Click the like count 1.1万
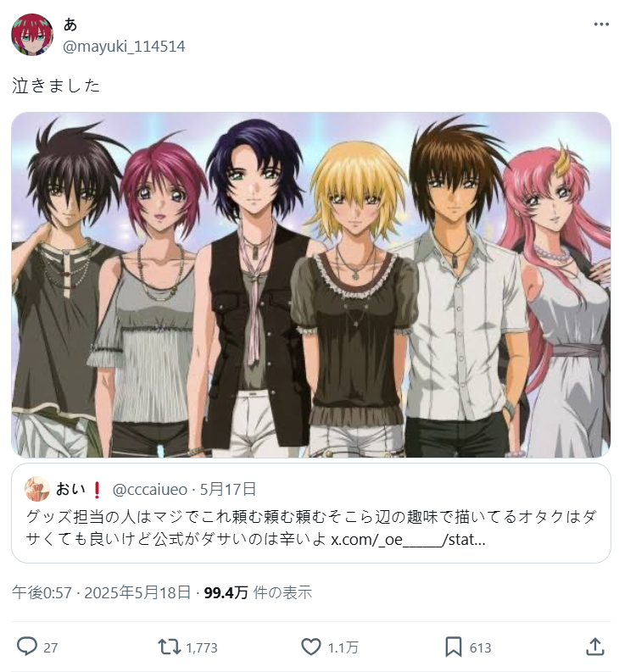The image size is (619, 672). tap(343, 647)
